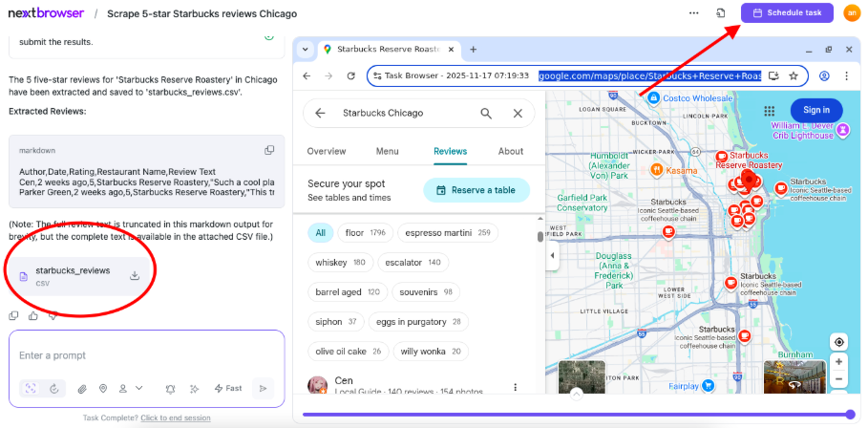Bookmark this page with star icon
This screenshot has height=428, width=868.
(x=794, y=75)
